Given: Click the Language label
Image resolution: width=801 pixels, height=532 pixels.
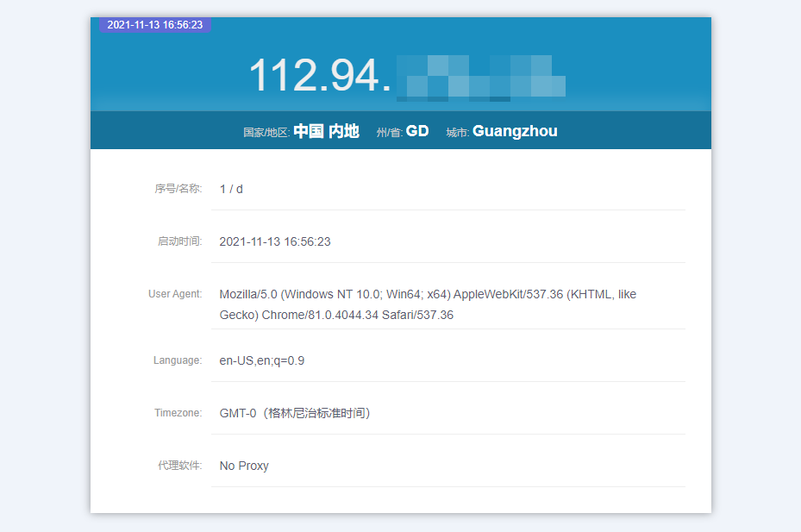Looking at the screenshot, I should pos(178,360).
